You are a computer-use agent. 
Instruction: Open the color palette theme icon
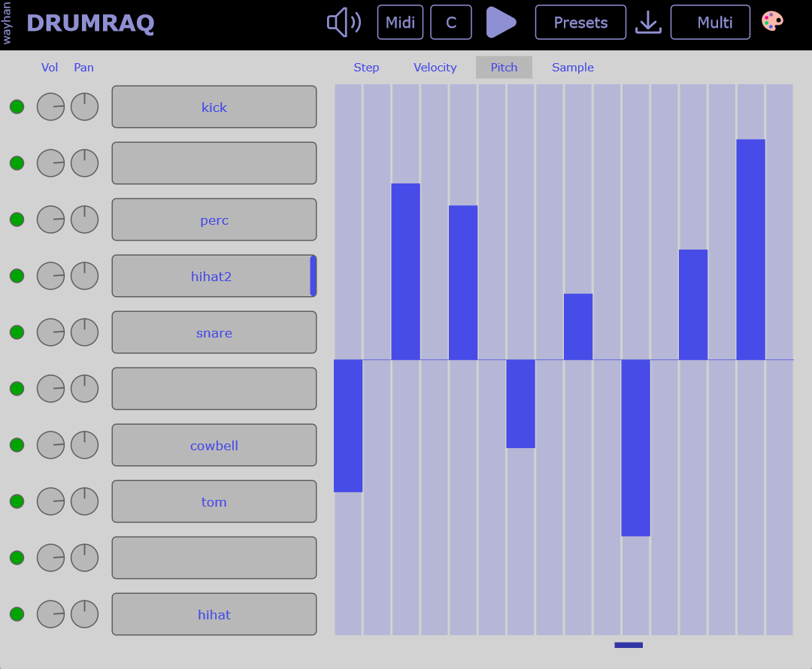point(772,21)
